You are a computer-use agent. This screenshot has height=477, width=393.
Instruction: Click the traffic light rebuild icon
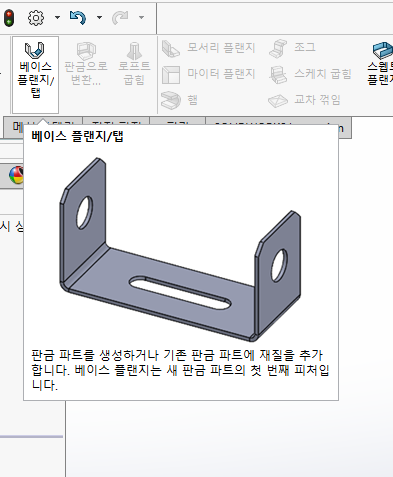[x=9, y=18]
